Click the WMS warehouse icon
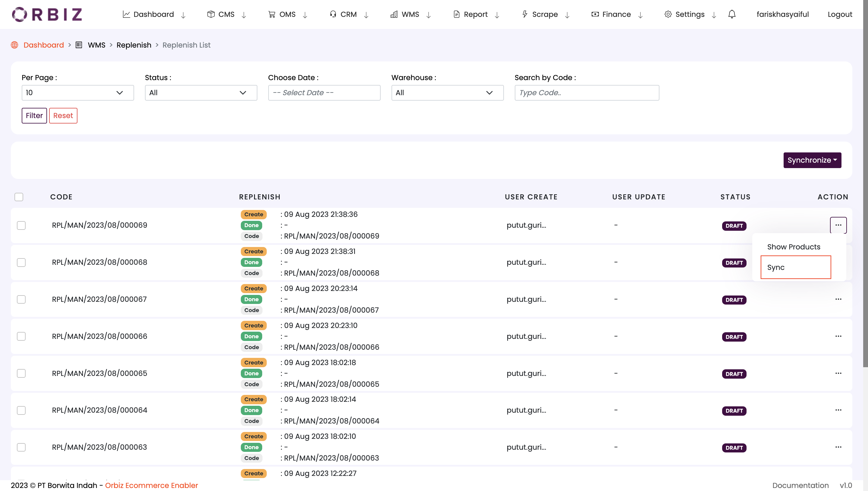This screenshot has height=491, width=868. tap(394, 14)
